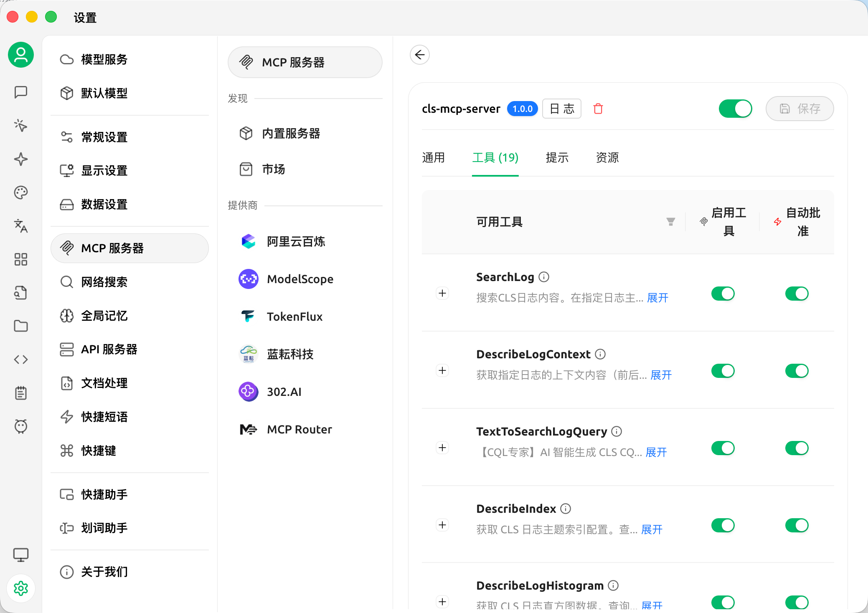This screenshot has width=868, height=613.
Task: Click the back arrow button
Action: (x=420, y=55)
